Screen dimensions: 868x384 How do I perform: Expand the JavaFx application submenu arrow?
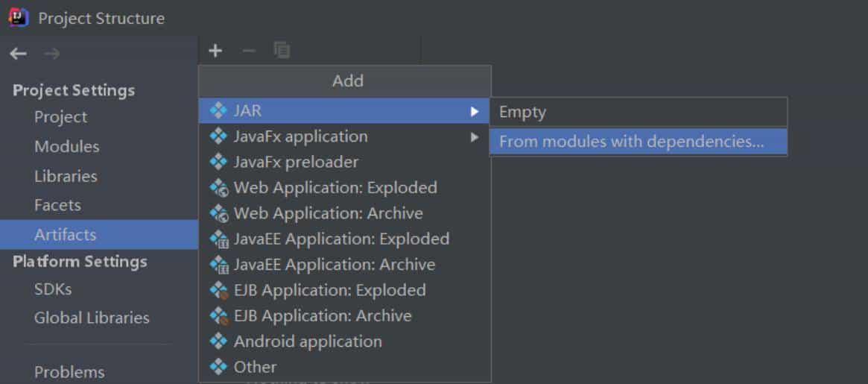coord(474,136)
